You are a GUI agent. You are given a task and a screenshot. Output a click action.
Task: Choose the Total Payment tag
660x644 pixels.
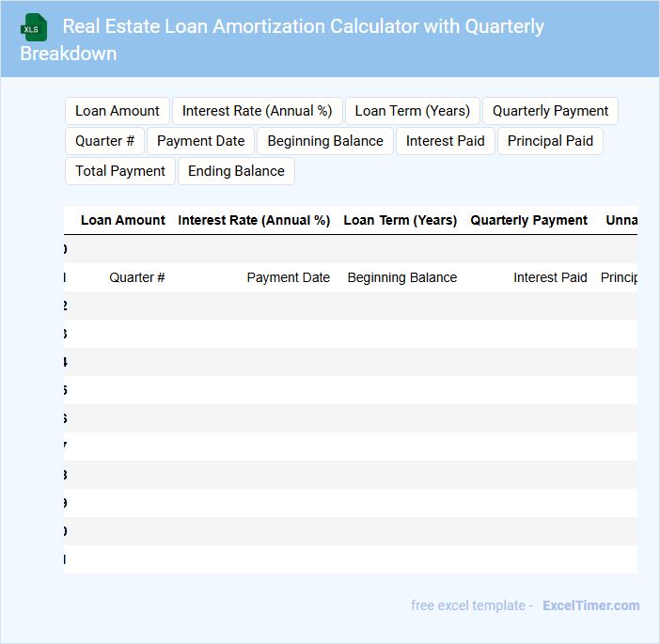tap(120, 171)
